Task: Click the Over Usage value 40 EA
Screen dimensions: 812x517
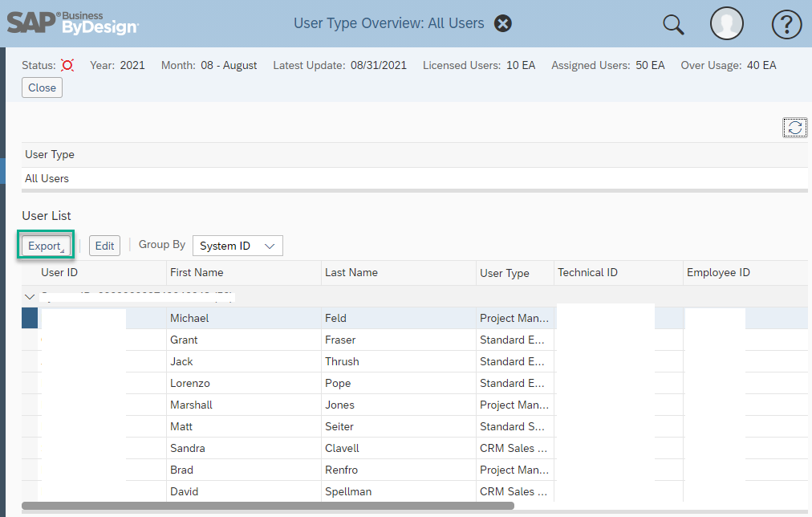Action: click(x=761, y=65)
